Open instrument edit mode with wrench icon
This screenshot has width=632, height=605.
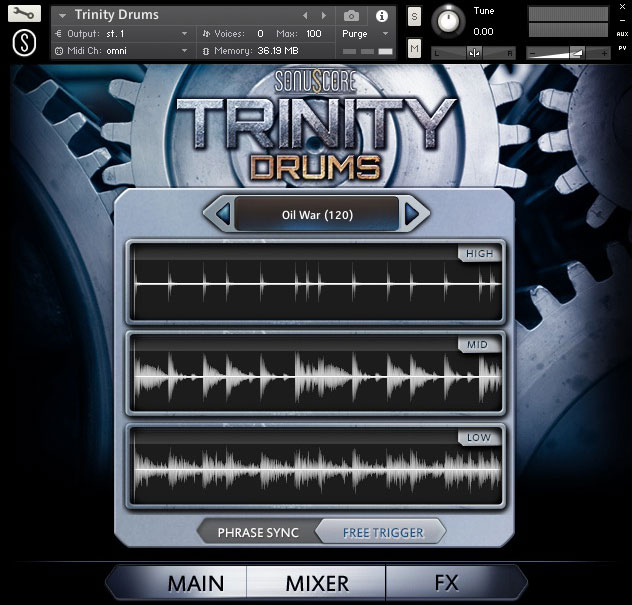[24, 15]
